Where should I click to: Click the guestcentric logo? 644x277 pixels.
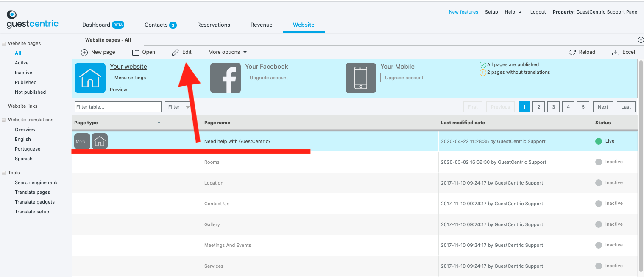click(x=32, y=20)
